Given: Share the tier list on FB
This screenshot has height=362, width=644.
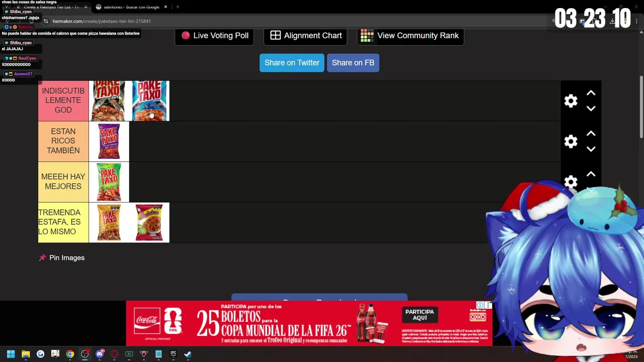Looking at the screenshot, I should 353,63.
